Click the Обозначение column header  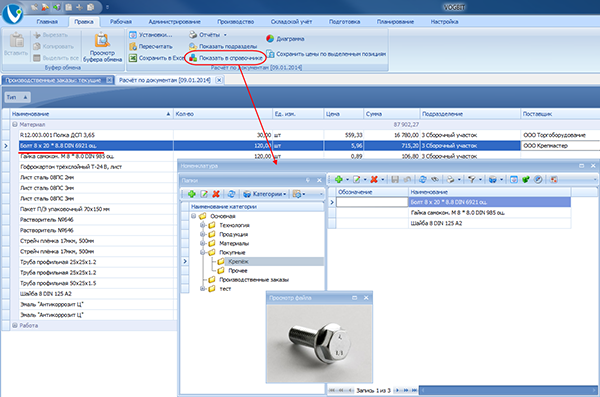click(372, 192)
